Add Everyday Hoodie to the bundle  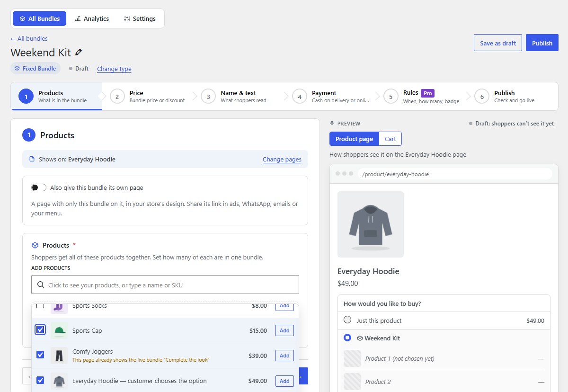[284, 381]
